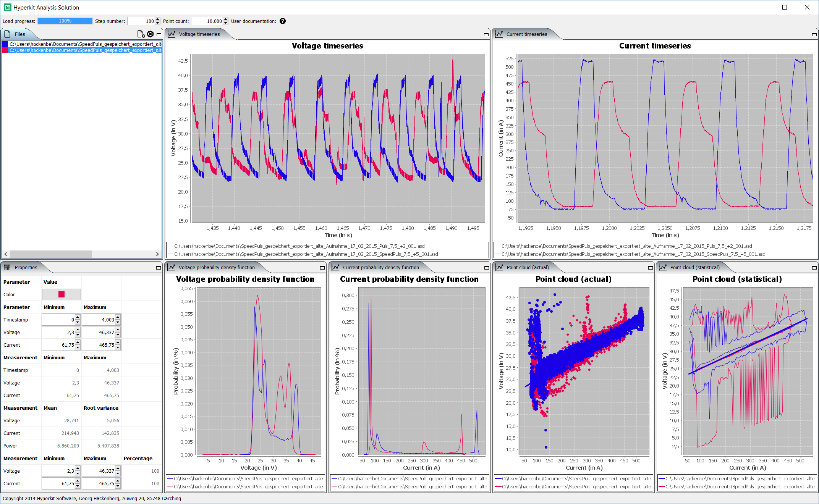Screen dimensions: 819x504
Task: Minimize the Voltage timeseries panel
Action: click(x=486, y=34)
